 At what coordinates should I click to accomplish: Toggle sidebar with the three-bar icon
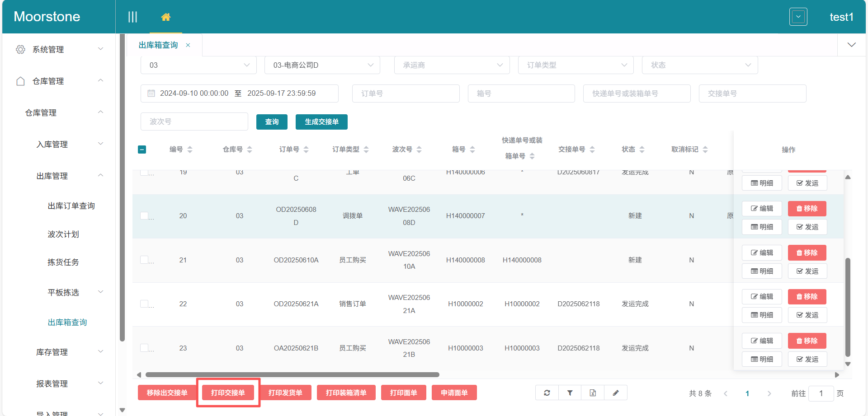pyautogui.click(x=132, y=17)
